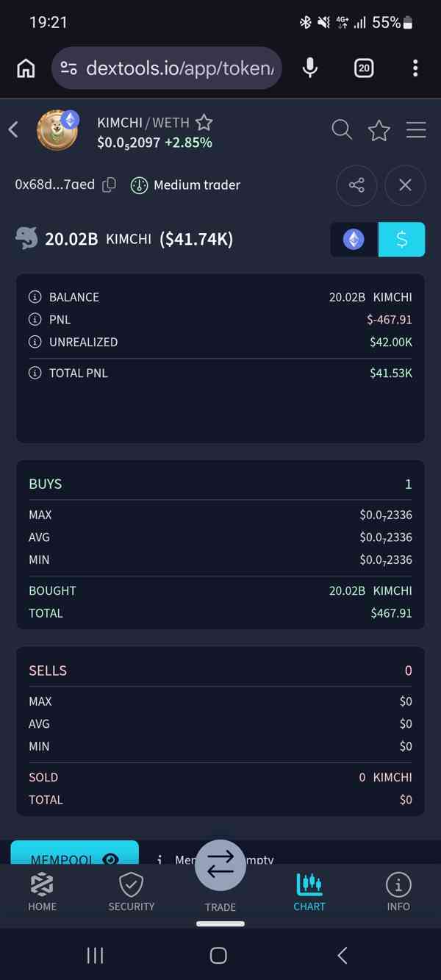Open the Info tab

click(x=398, y=892)
